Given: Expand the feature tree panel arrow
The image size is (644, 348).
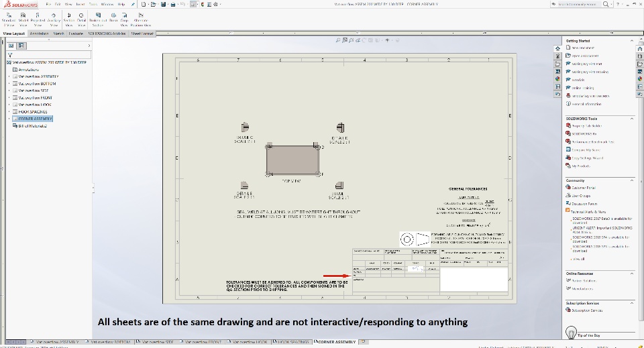Looking at the screenshot, I should coord(89,46).
